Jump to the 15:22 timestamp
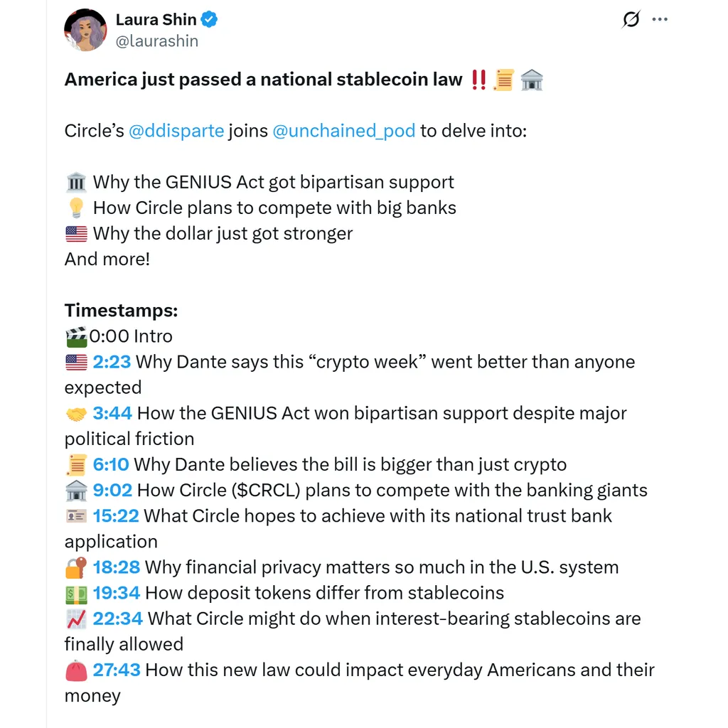The image size is (728, 728). point(116,516)
